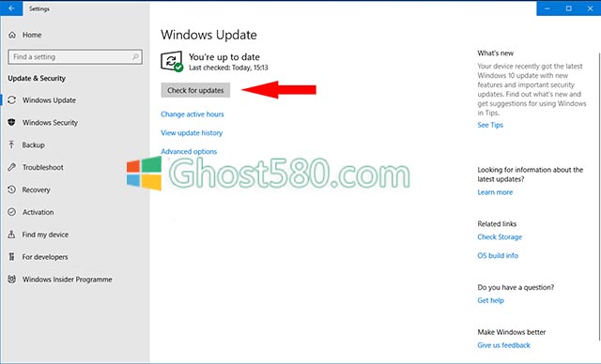601x364 pixels.
Task: Click Learn more about the latest updates
Action: pos(495,192)
